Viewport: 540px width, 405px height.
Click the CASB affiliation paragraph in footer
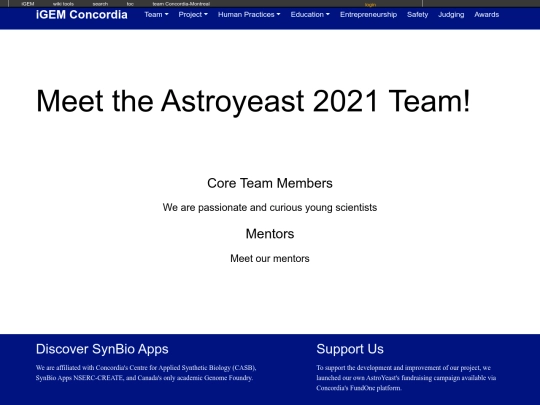(x=146, y=373)
